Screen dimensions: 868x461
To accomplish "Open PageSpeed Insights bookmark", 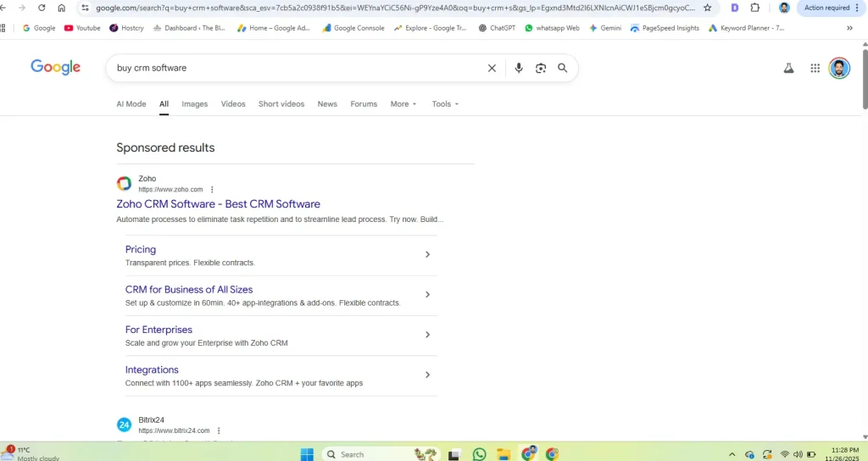I will pyautogui.click(x=665, y=28).
